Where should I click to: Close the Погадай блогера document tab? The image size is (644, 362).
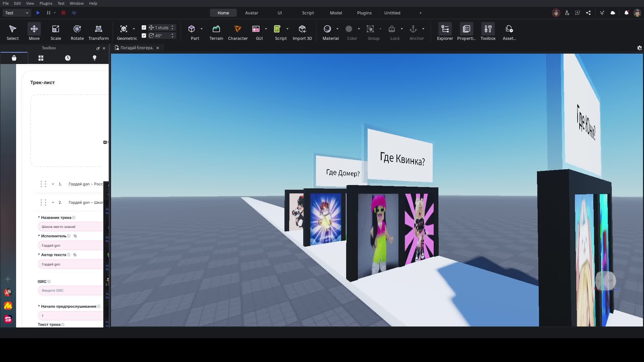click(x=158, y=48)
